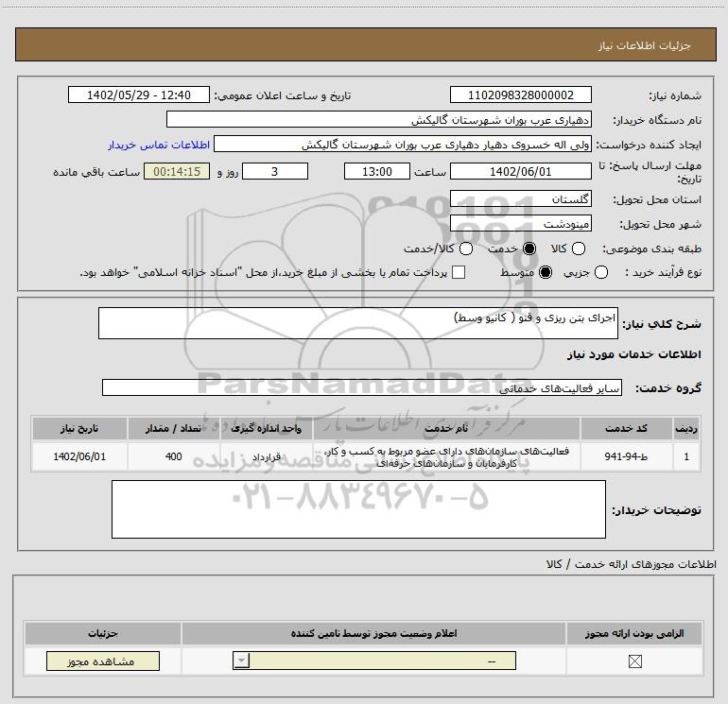The height and width of the screenshot is (704, 728).
Task: Click the جزئیات اطلاعات نیاز header title
Action: 645,45
